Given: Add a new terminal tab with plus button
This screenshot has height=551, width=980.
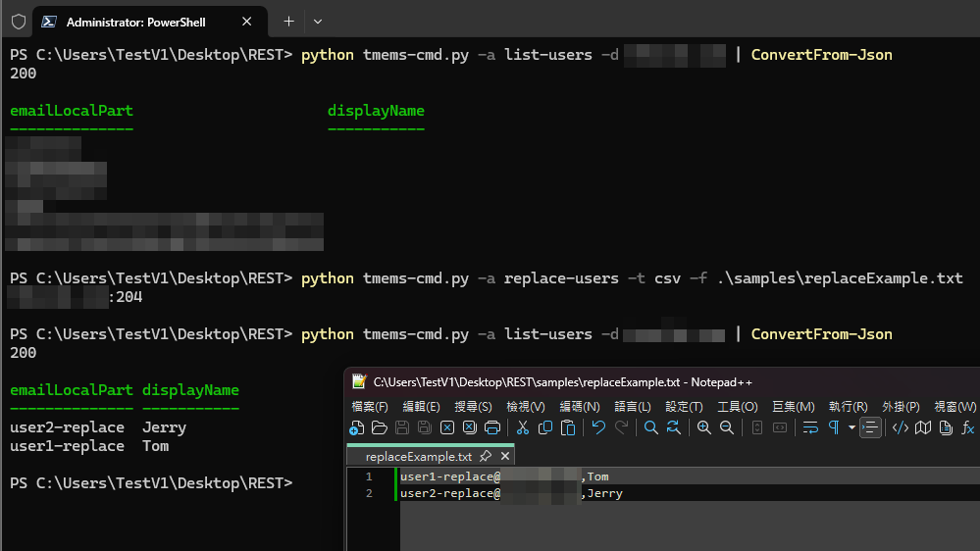Looking at the screenshot, I should point(288,21).
